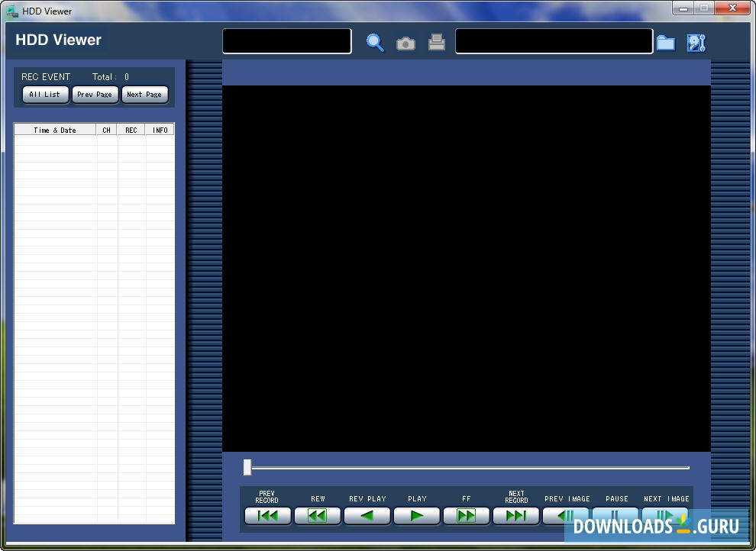Image resolution: width=756 pixels, height=551 pixels.
Task: Minimize the HDD Viewer window
Action: click(x=683, y=8)
